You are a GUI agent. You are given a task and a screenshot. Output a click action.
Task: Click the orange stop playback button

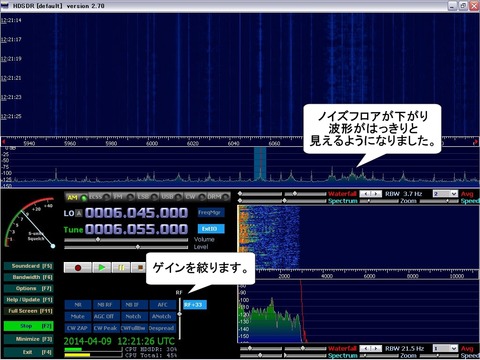139,267
